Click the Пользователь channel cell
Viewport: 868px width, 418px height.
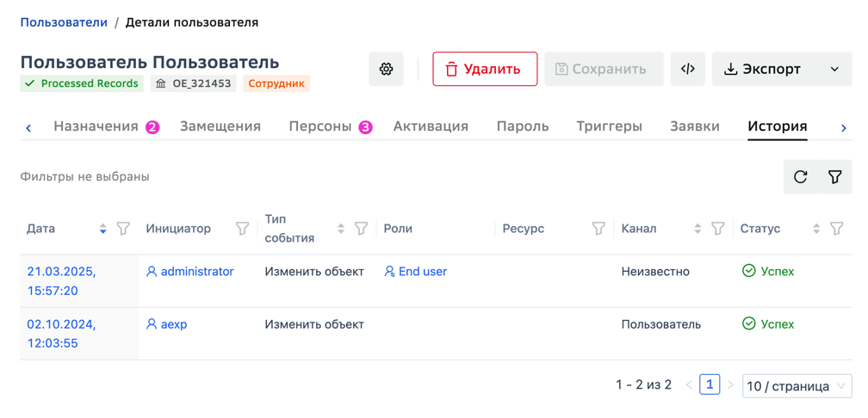pos(661,324)
